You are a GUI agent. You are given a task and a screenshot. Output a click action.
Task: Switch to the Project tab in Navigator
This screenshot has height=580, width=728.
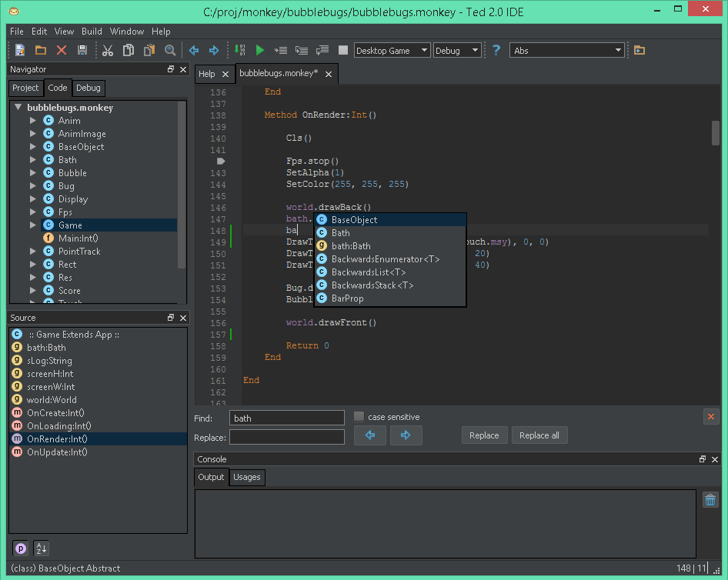25,88
